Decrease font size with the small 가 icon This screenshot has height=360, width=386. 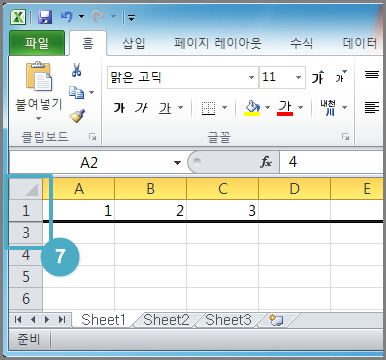click(341, 77)
